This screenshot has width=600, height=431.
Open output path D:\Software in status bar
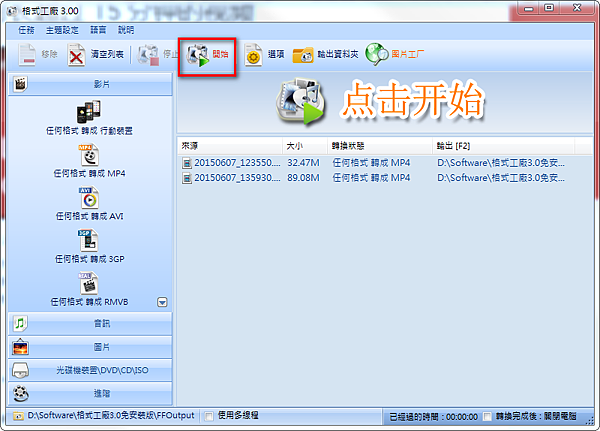coord(111,416)
